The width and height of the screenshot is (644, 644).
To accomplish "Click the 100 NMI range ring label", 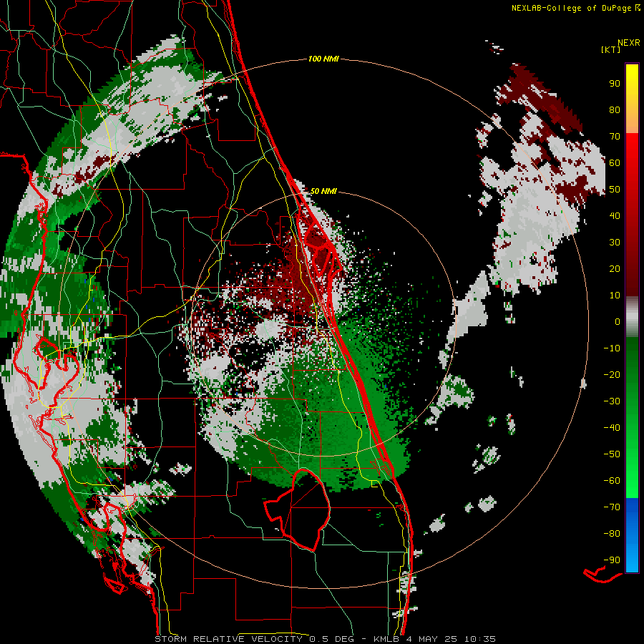I will [323, 59].
